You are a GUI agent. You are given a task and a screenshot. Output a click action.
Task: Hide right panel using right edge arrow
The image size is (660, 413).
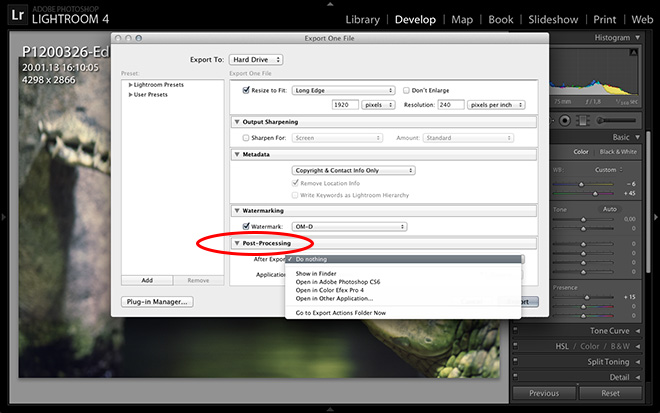point(656,217)
